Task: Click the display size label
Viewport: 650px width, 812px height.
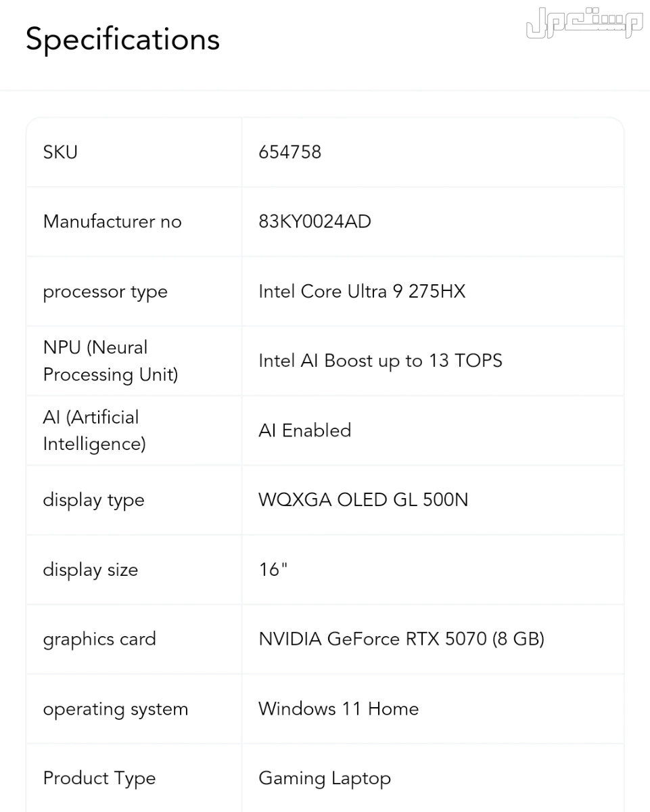Action: tap(90, 570)
